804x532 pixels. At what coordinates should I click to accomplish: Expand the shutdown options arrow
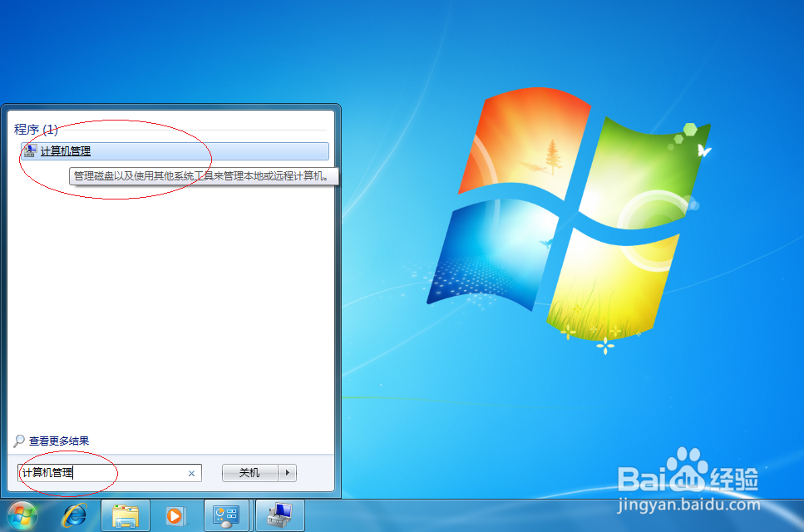(x=287, y=472)
